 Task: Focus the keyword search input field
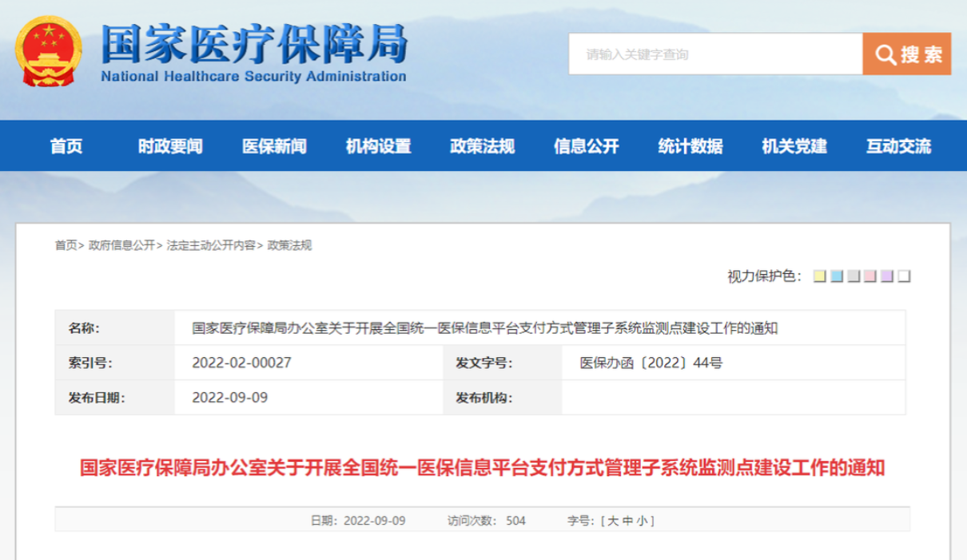(715, 54)
